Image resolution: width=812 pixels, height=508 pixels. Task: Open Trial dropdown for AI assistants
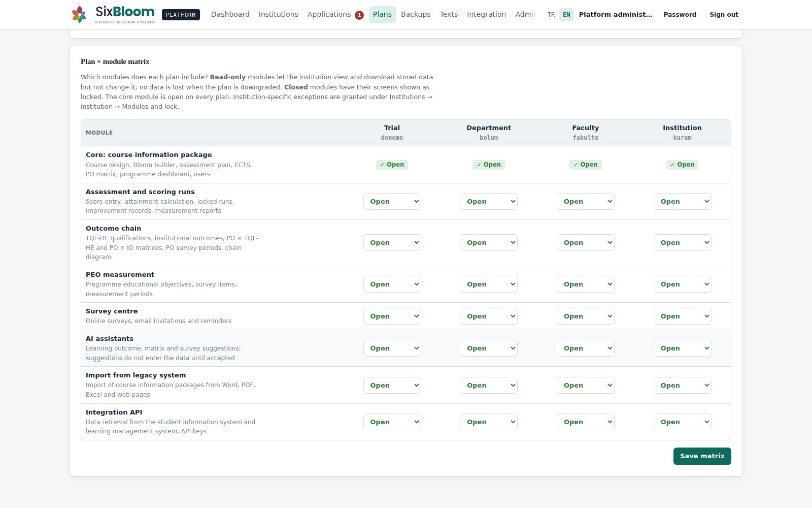click(392, 348)
